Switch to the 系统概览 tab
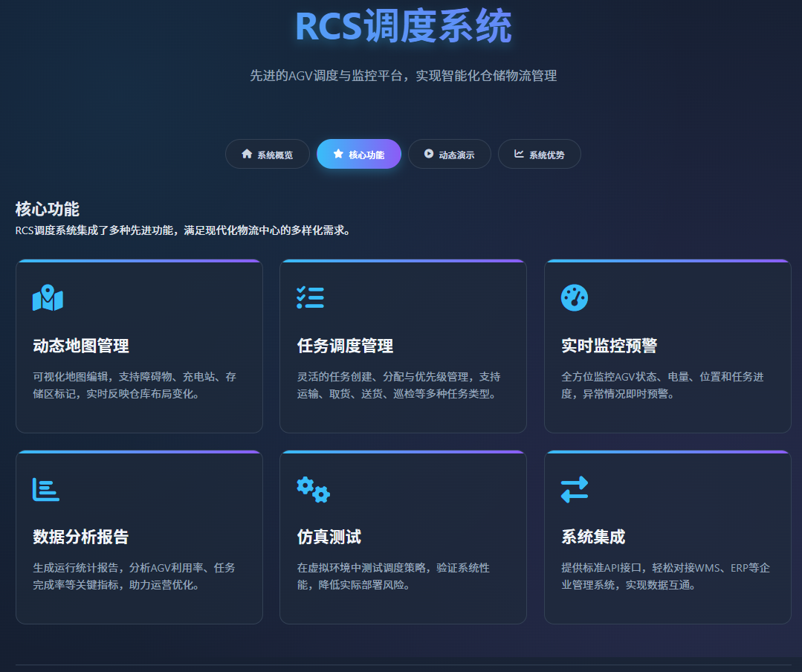 [x=267, y=154]
